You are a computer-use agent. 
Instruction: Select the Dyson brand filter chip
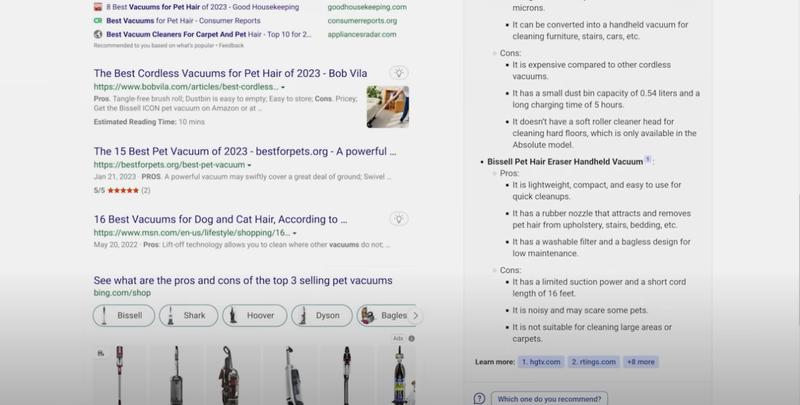click(318, 316)
